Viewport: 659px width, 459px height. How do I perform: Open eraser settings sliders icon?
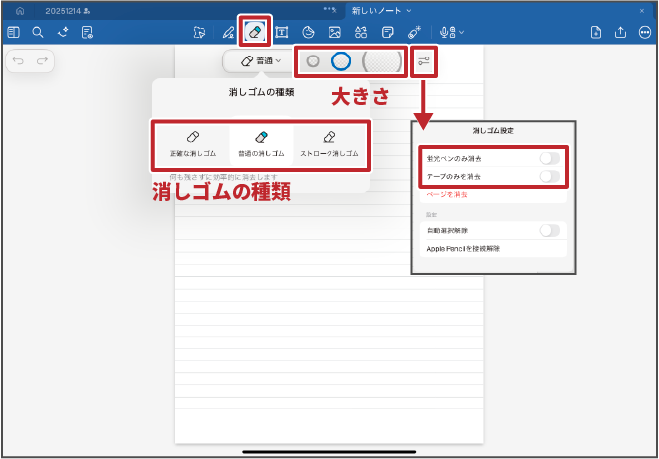point(424,62)
